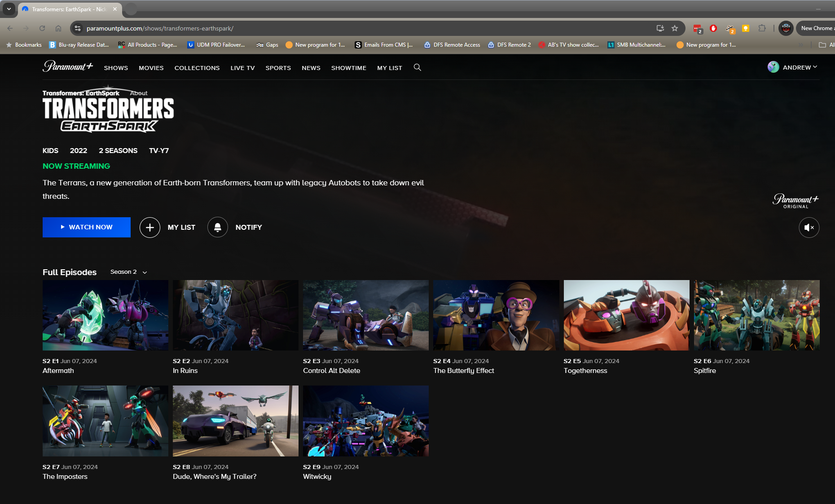The image size is (835, 504).
Task: Open the Emails From CMS bookmark
Action: (384, 45)
